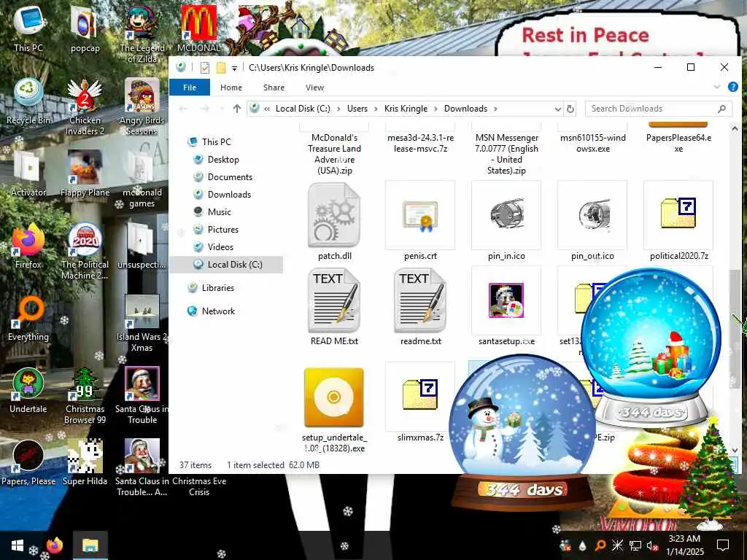Image resolution: width=747 pixels, height=560 pixels.
Task: Select Libraries in the navigation pane
Action: (217, 288)
